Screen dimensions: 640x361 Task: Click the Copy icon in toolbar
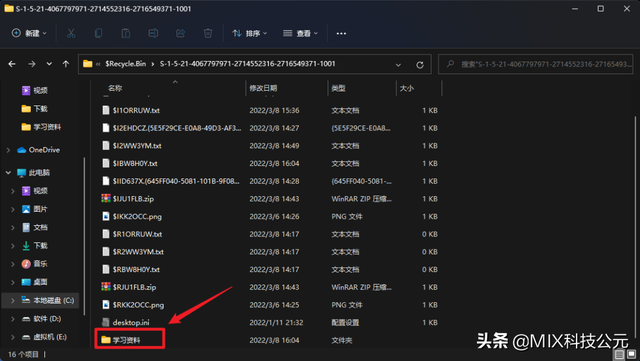(98, 33)
